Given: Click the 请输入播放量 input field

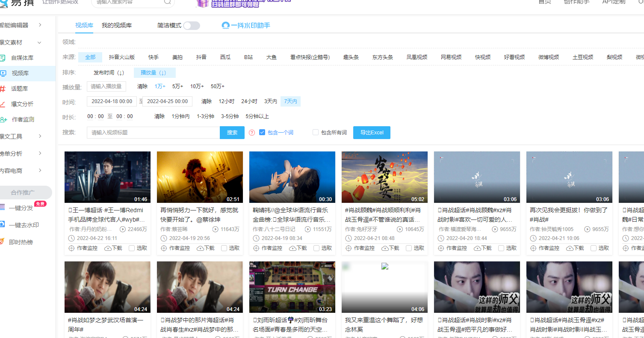Looking at the screenshot, I should point(106,86).
